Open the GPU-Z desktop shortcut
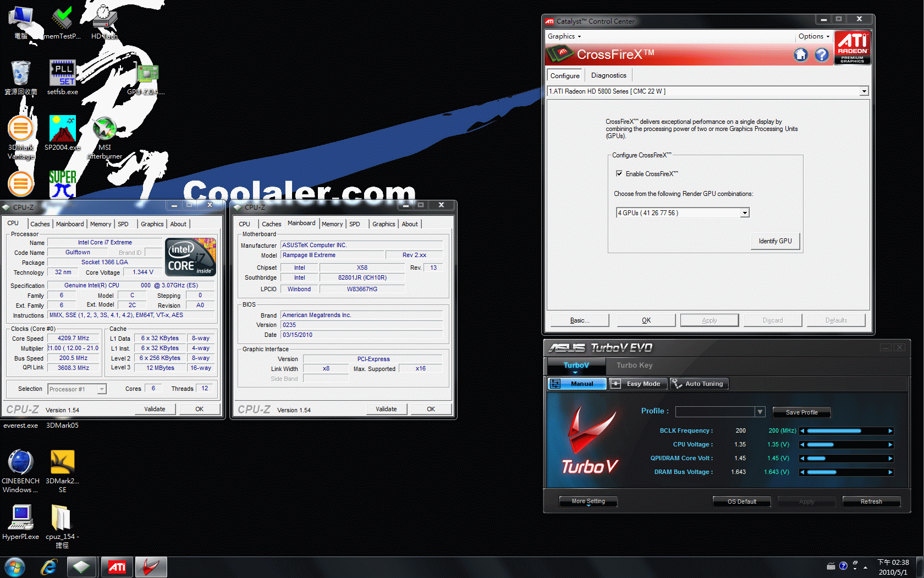 146,78
